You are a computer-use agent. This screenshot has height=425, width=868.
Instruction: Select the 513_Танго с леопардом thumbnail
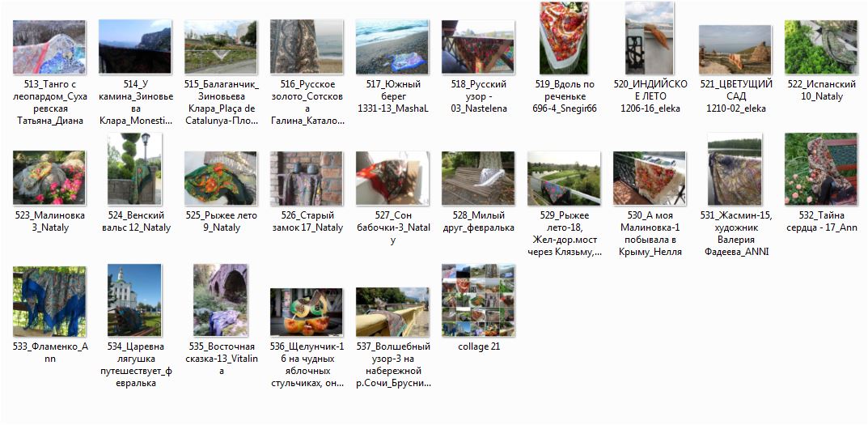coord(49,47)
